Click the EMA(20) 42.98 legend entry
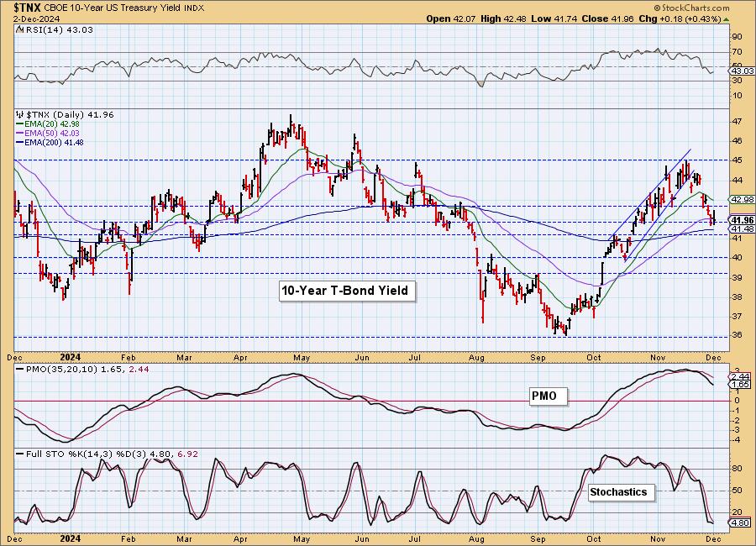The height and width of the screenshot is (546, 756). 48,124
